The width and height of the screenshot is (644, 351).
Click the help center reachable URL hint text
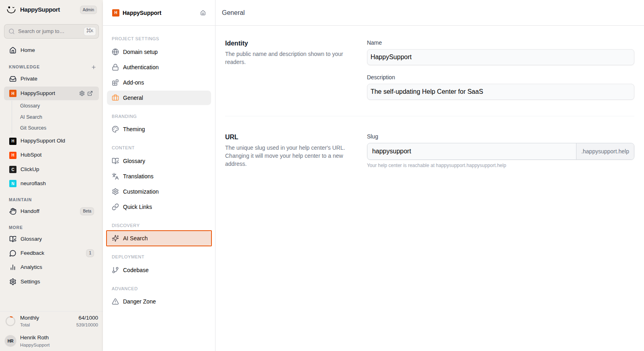point(437,165)
